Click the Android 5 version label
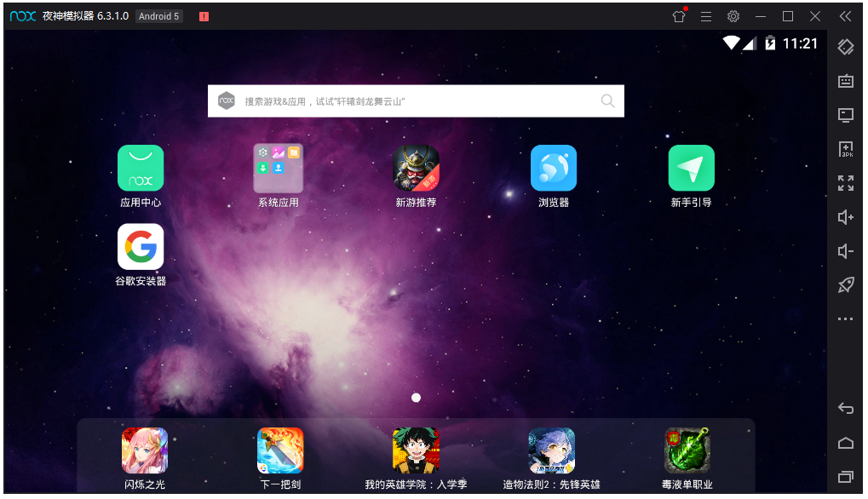The image size is (868, 499). tap(159, 16)
